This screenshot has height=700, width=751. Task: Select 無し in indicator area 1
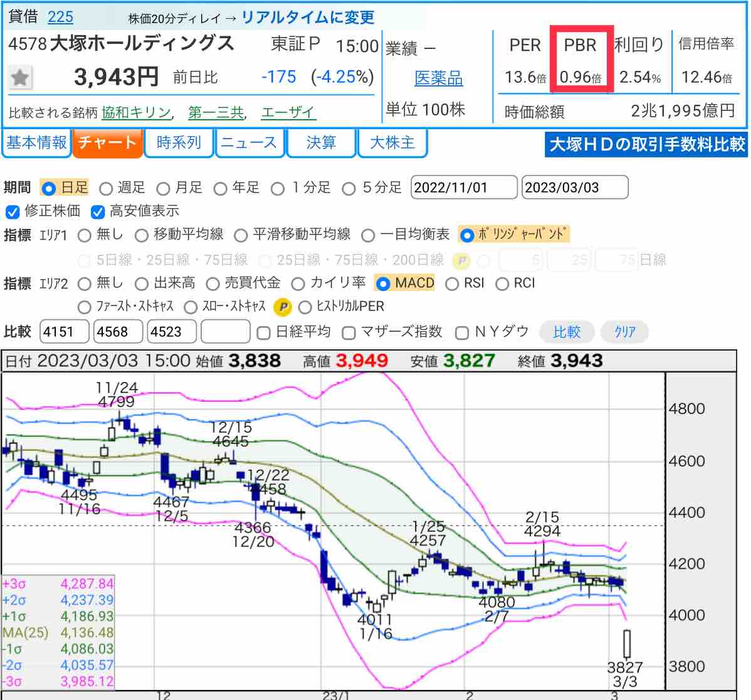click(84, 235)
